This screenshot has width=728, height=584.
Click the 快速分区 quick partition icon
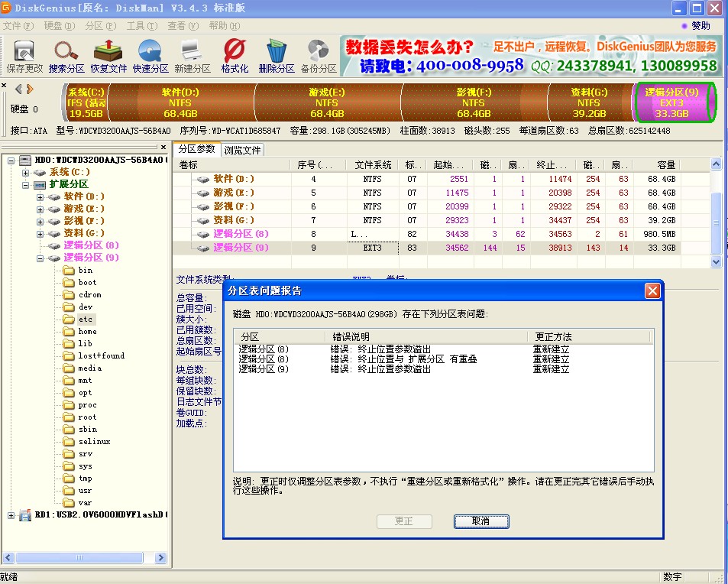pos(150,57)
